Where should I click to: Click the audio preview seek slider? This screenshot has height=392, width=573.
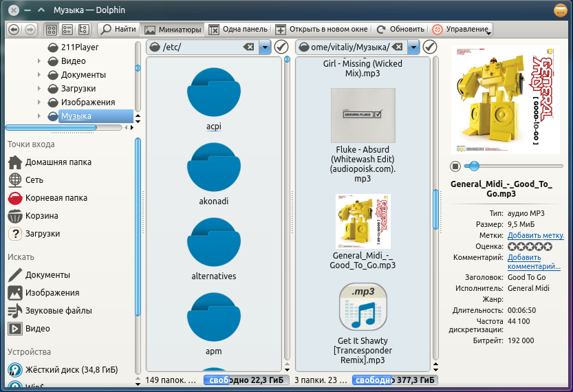point(513,166)
